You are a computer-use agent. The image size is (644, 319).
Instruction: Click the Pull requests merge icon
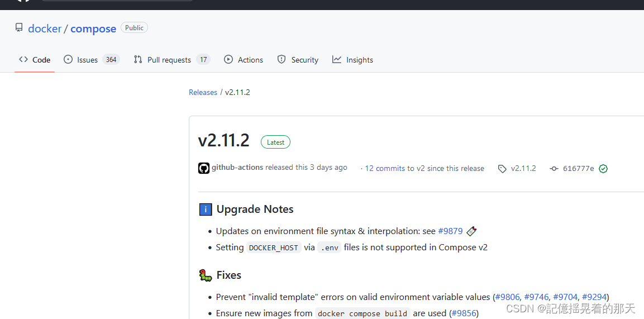point(138,59)
